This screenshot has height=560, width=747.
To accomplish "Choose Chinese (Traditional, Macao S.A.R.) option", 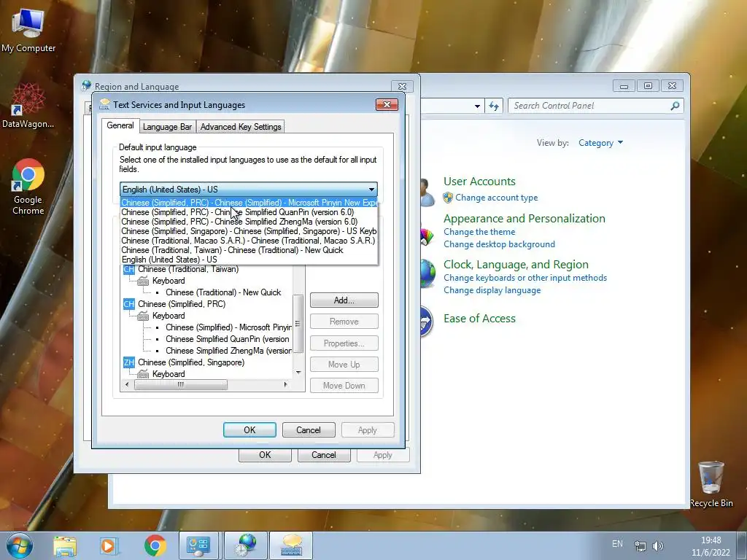I will point(249,241).
